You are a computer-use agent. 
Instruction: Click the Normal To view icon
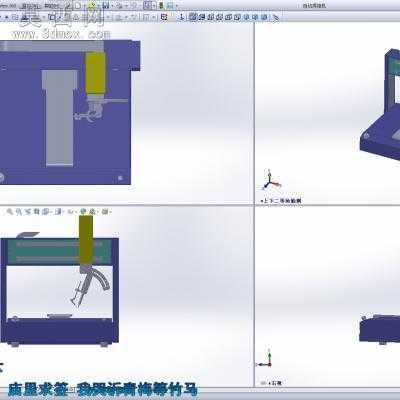coord(182,17)
